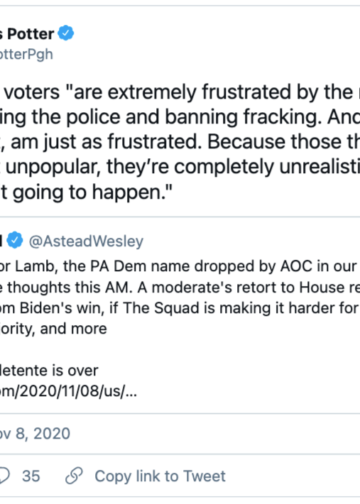Viewport: 360px width, 504px height.
Task: Click the verified badge before @AsteadWesley
Action: (15, 241)
